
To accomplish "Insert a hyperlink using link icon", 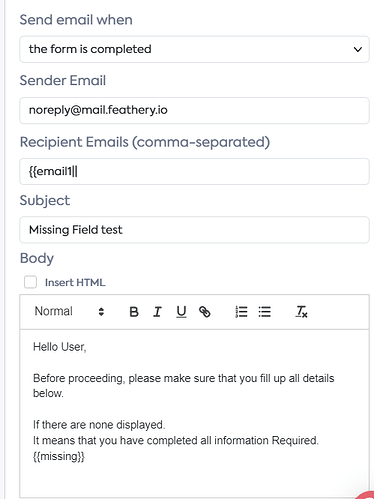I will pos(204,312).
